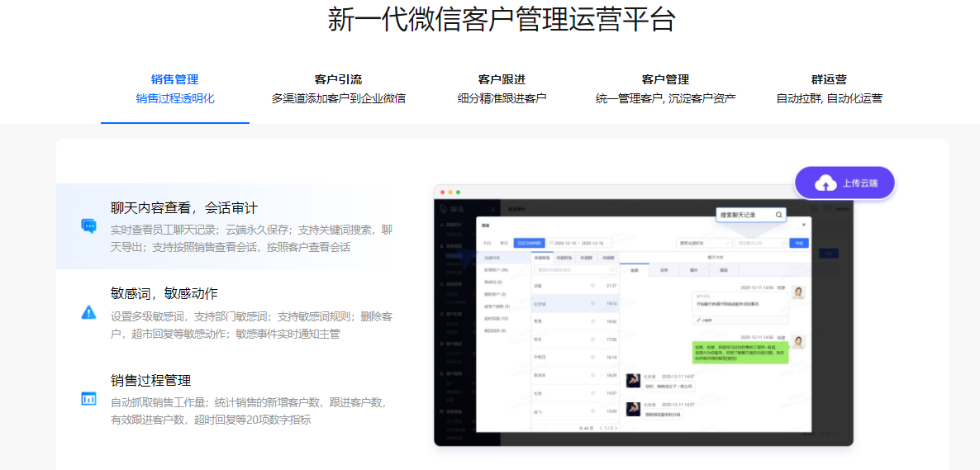Click the warning triangle icon beside 敏感词

click(88, 312)
